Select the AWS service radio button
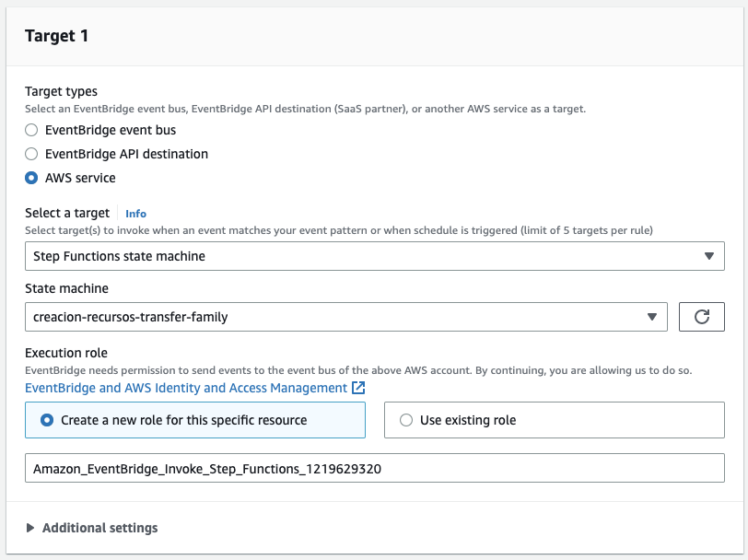The width and height of the screenshot is (748, 560). pyautogui.click(x=32, y=178)
